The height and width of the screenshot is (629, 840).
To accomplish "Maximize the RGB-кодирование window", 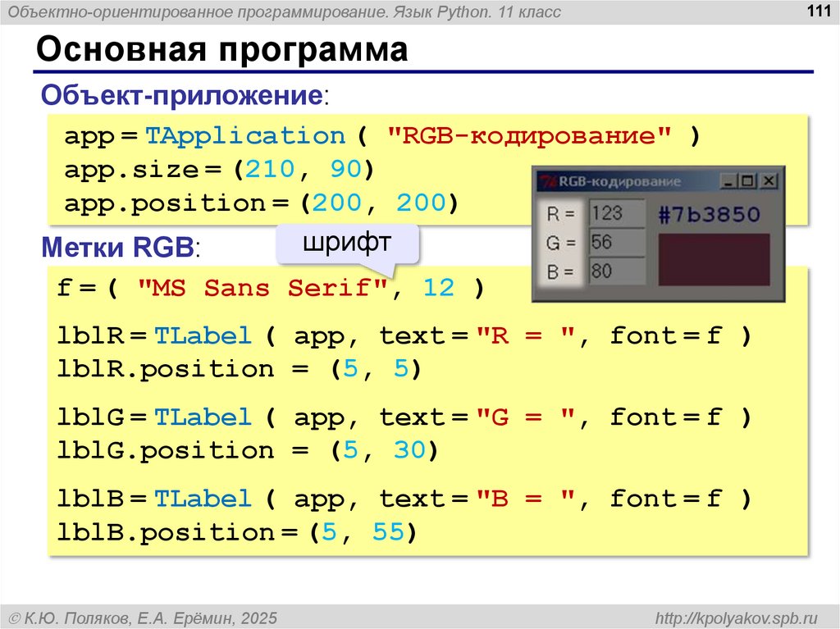I will pos(746,181).
